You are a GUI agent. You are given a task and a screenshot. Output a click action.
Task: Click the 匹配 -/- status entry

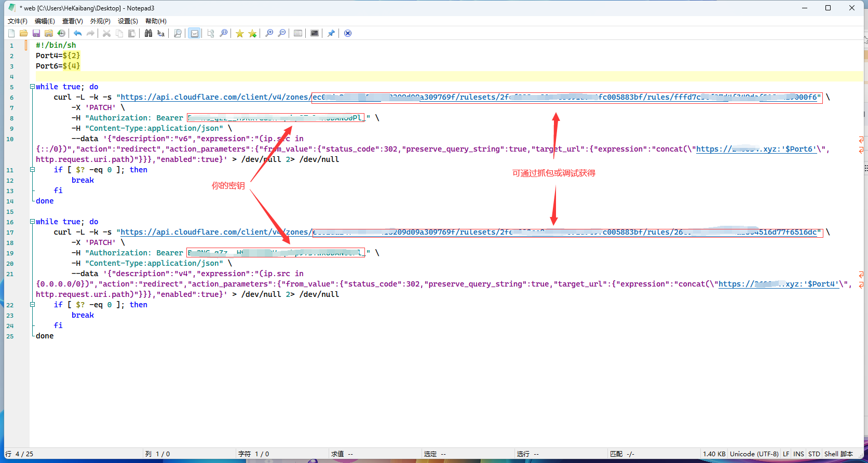[x=622, y=454]
